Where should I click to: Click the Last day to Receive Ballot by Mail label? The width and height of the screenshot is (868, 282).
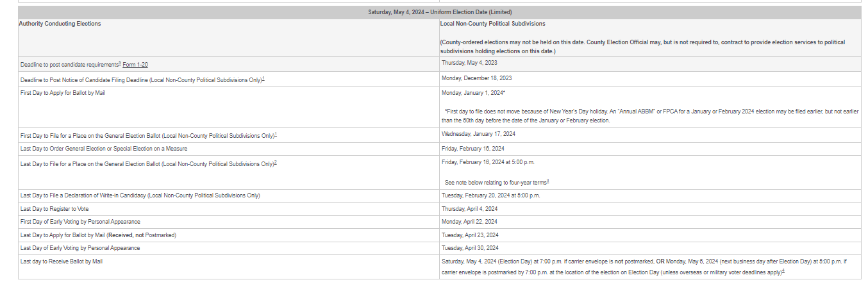(x=62, y=261)
